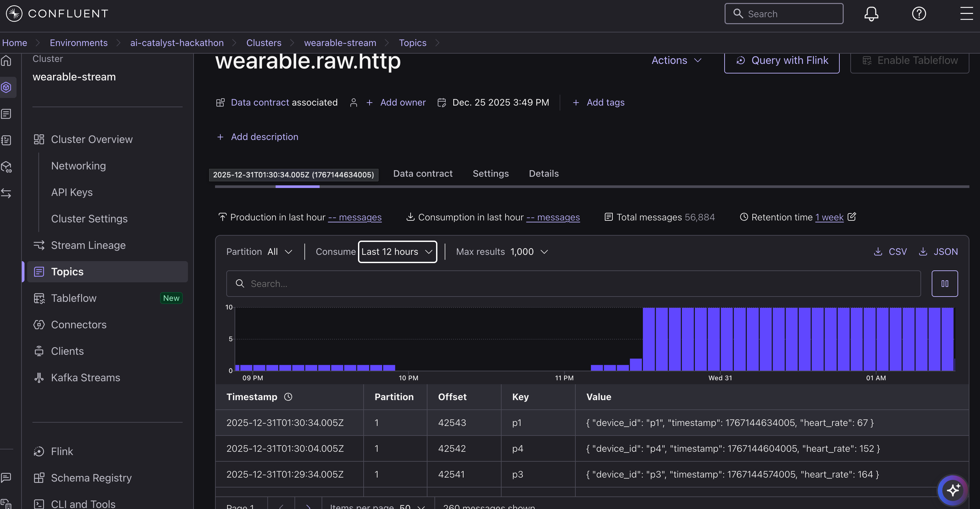980x509 pixels.
Task: Select Stream Lineage in sidebar
Action: click(88, 245)
